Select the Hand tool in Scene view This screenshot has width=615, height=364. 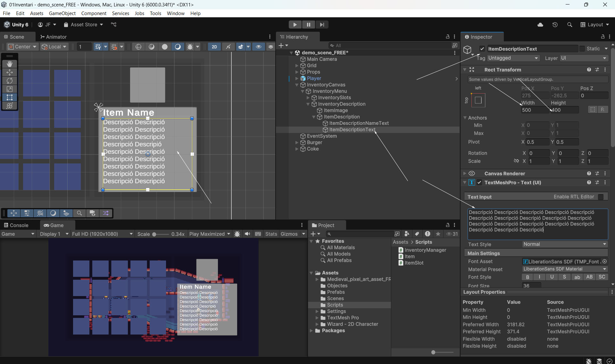[10, 64]
